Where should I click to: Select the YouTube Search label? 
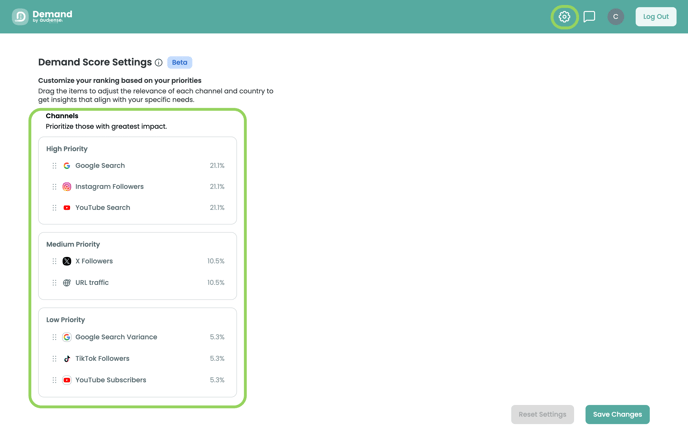(103, 208)
